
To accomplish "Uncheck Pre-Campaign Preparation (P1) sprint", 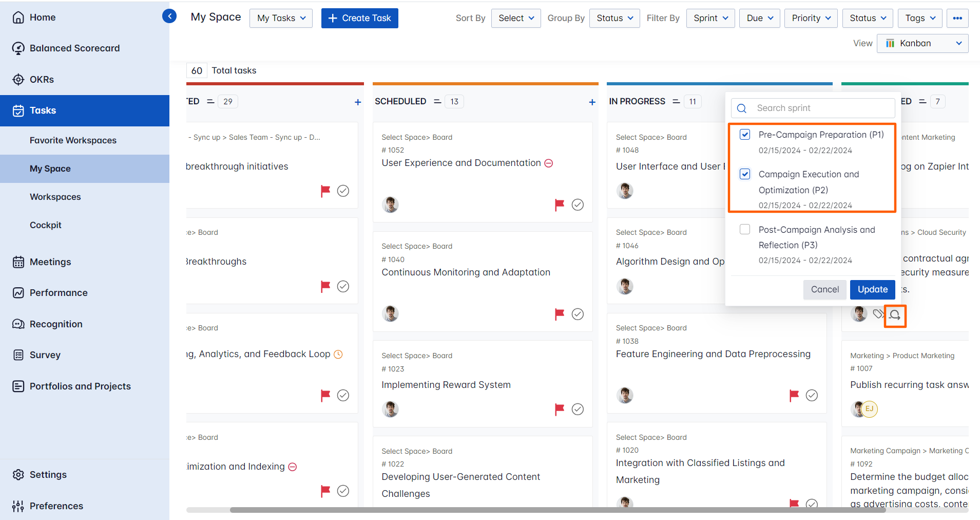I will click(745, 135).
